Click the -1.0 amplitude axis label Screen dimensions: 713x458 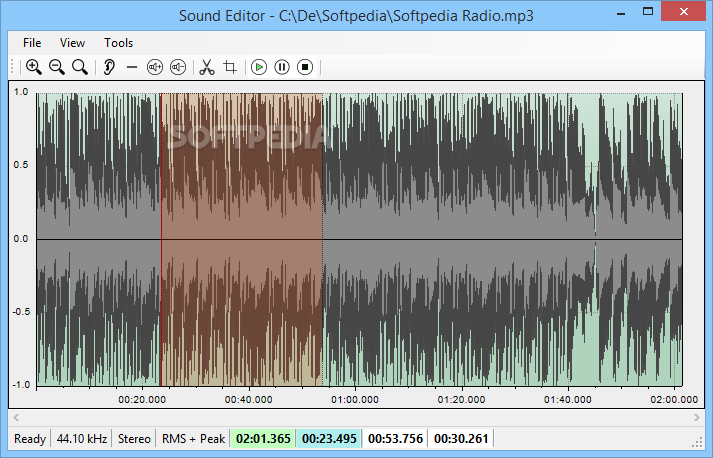pyautogui.click(x=20, y=385)
